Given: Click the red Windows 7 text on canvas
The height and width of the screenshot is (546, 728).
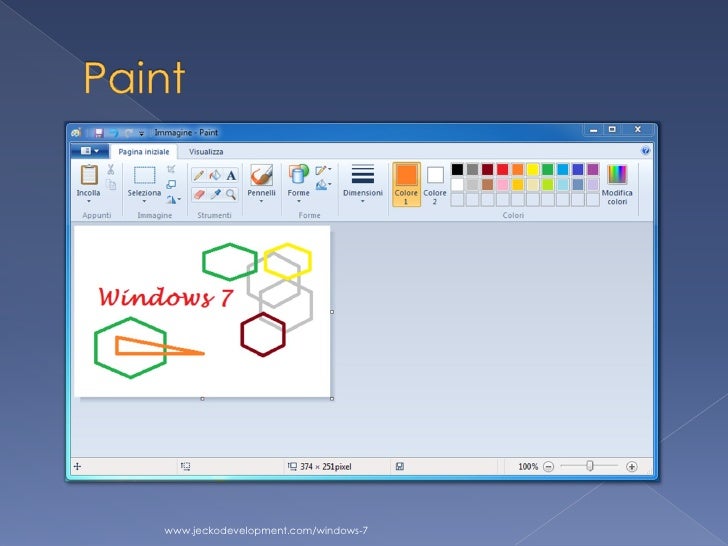Looking at the screenshot, I should [165, 297].
